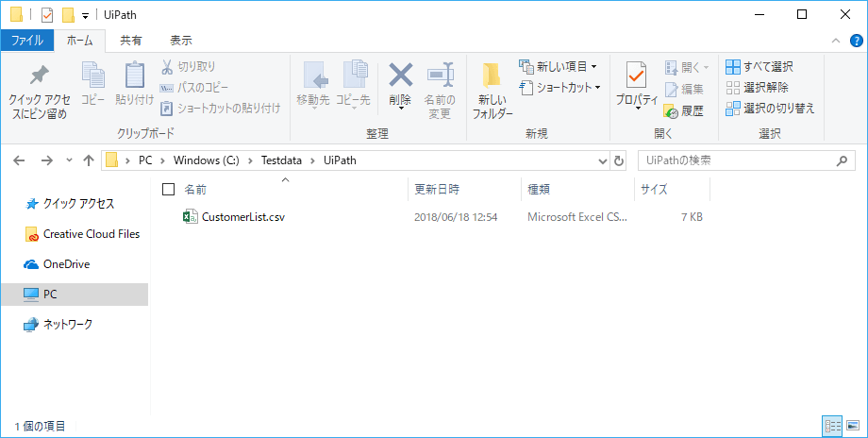Select PC in navigation pane

pos(75,295)
